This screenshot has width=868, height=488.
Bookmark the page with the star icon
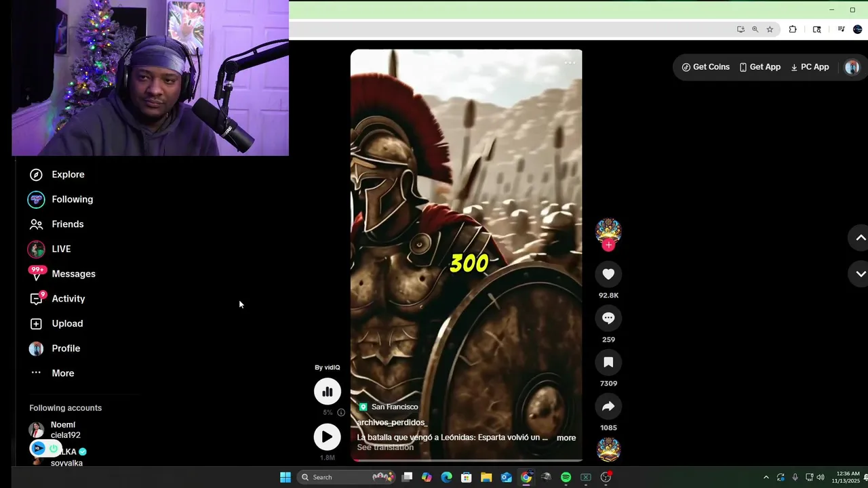coord(770,29)
